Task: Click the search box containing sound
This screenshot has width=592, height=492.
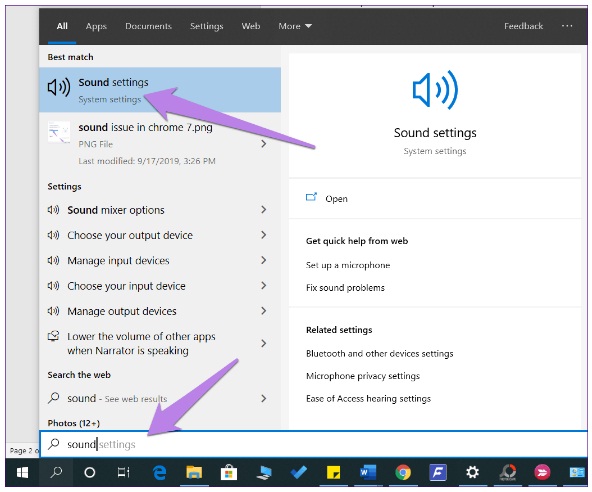Action: point(313,444)
